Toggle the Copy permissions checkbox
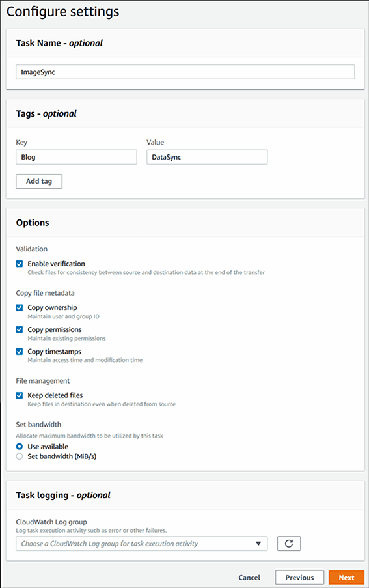Screen dimensions: 369x588 pos(20,329)
